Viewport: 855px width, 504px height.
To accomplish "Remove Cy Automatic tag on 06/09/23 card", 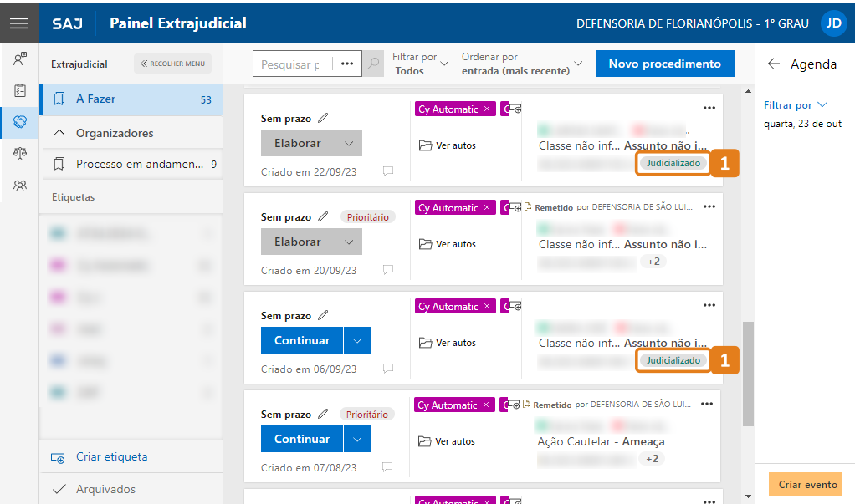I will click(x=487, y=306).
